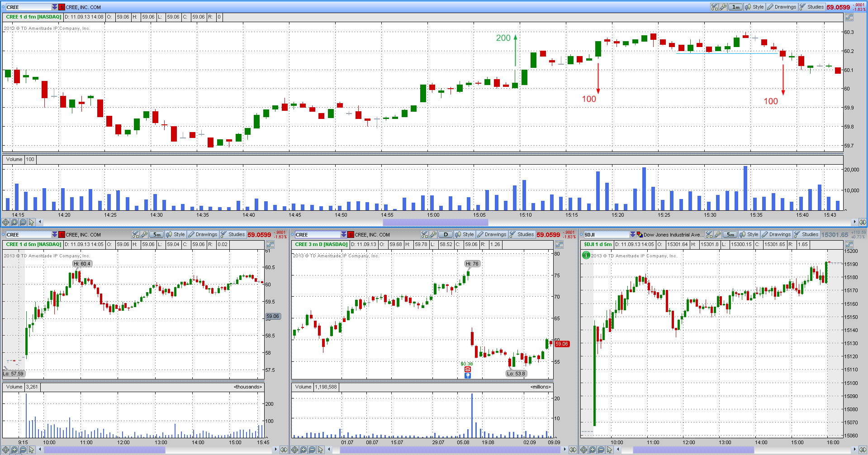Toggle the price-axis curve icon on the top chart
This screenshot has height=455, width=868.
click(849, 17)
